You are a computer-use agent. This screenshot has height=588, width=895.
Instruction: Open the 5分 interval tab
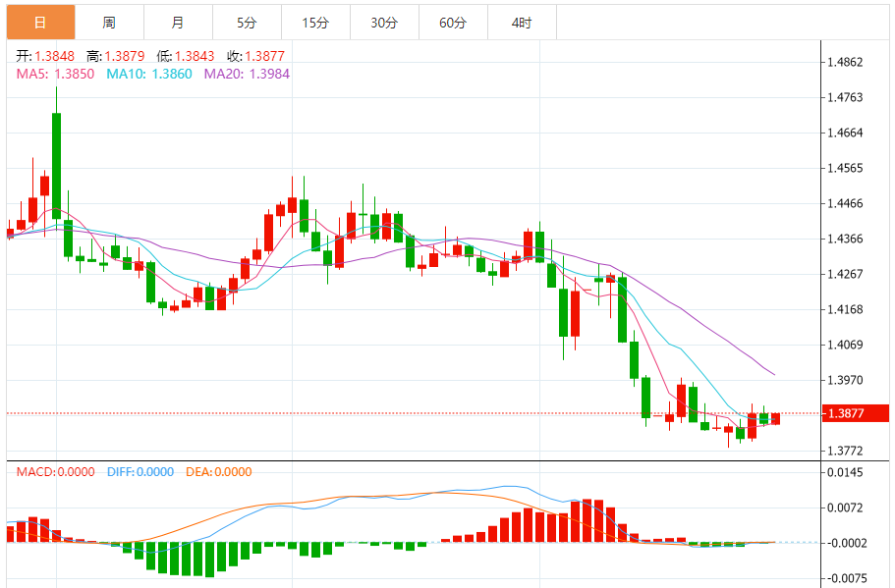247,23
